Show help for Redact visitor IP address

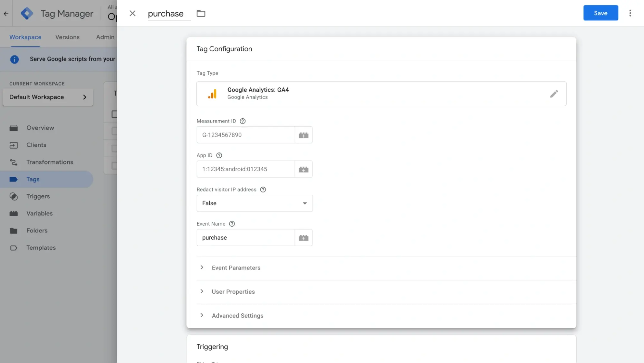coord(263,190)
